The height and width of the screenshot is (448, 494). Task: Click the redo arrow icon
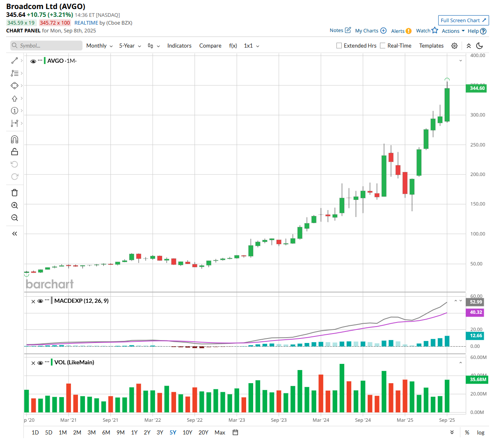point(14,176)
